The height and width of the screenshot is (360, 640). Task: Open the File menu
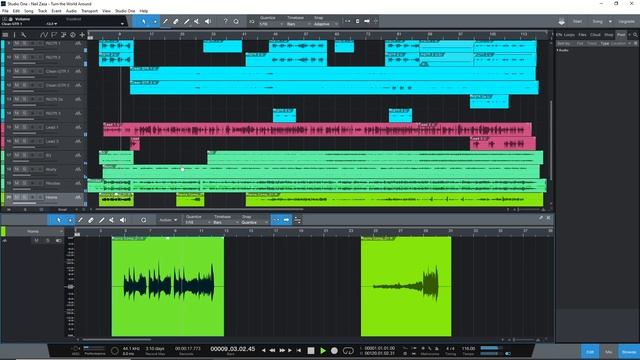tap(5, 11)
